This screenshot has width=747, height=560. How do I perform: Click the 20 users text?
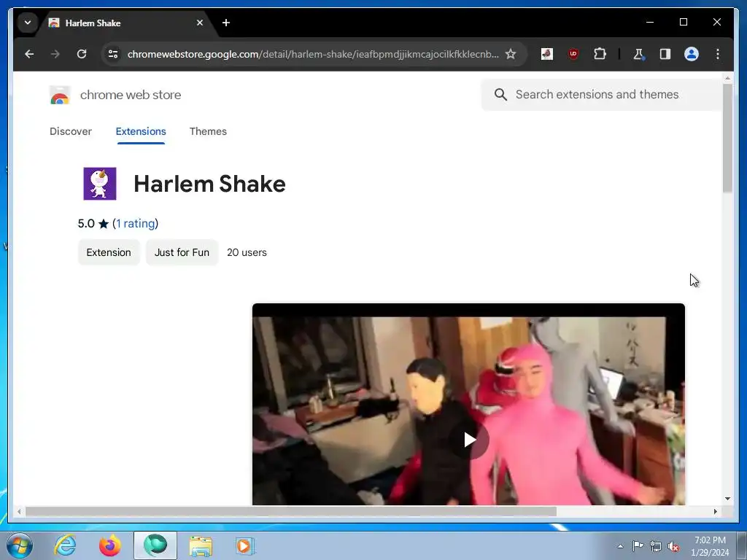pyautogui.click(x=247, y=252)
